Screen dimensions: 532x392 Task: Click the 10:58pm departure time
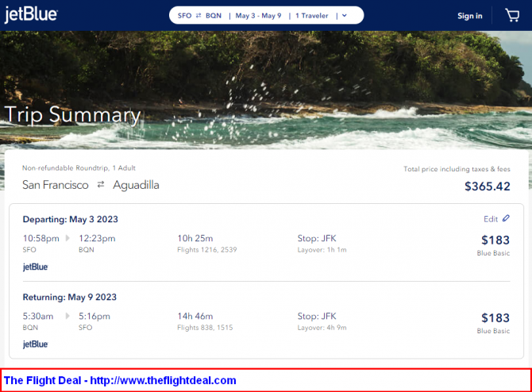tap(41, 238)
